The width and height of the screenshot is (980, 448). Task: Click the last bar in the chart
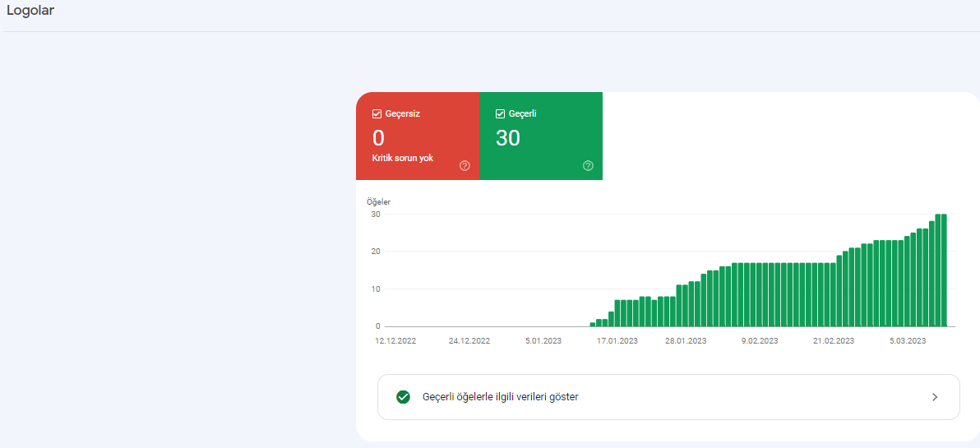tap(944, 270)
